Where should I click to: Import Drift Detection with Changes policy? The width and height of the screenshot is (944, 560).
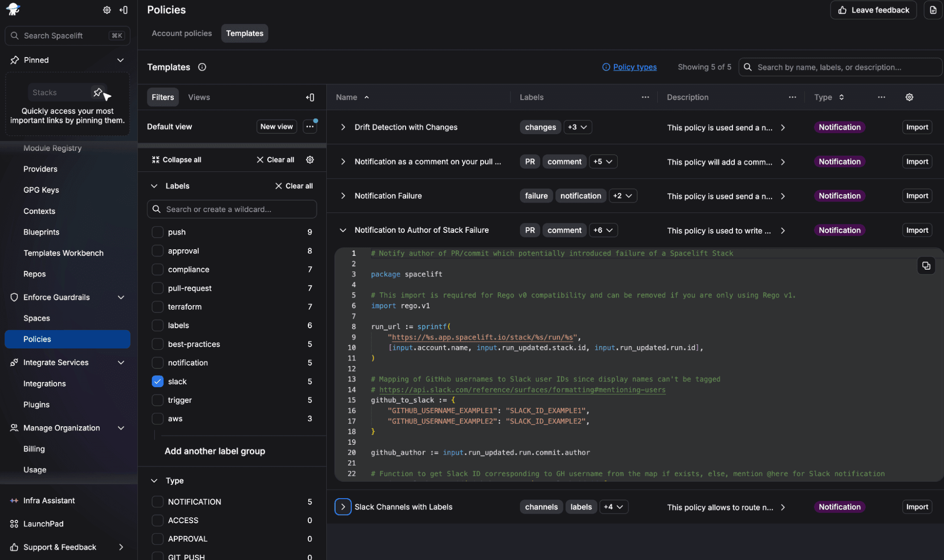point(917,127)
